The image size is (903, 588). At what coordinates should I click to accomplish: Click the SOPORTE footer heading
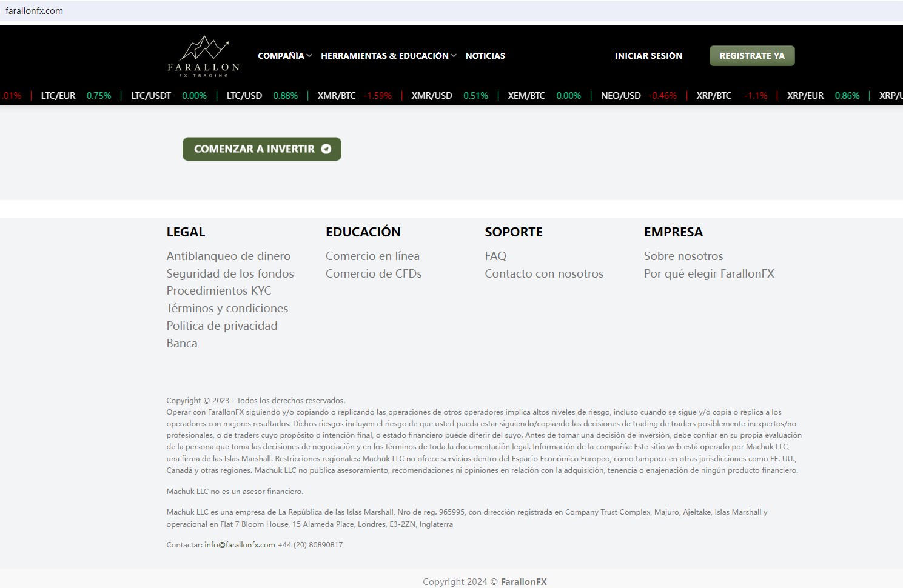pyautogui.click(x=514, y=232)
